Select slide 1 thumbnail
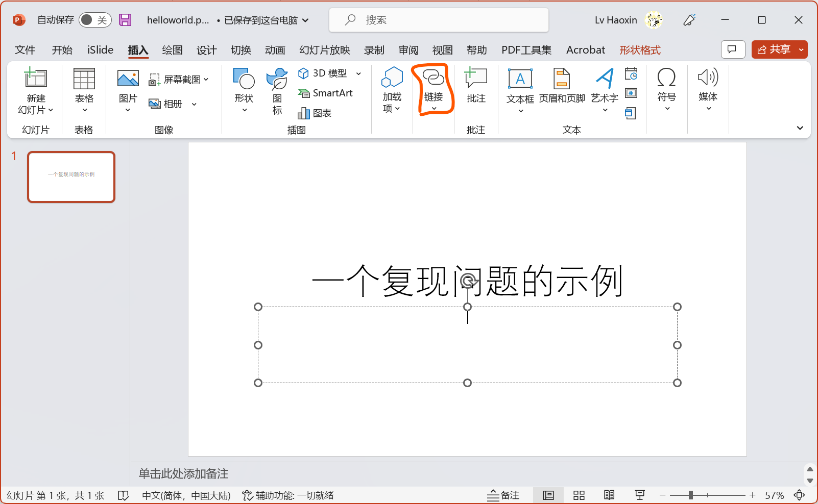The width and height of the screenshot is (818, 504). (71, 177)
